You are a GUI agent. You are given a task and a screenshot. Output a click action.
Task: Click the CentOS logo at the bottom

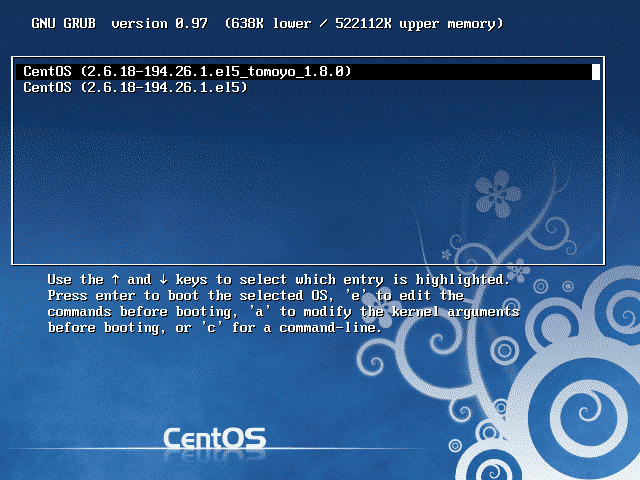pos(214,438)
